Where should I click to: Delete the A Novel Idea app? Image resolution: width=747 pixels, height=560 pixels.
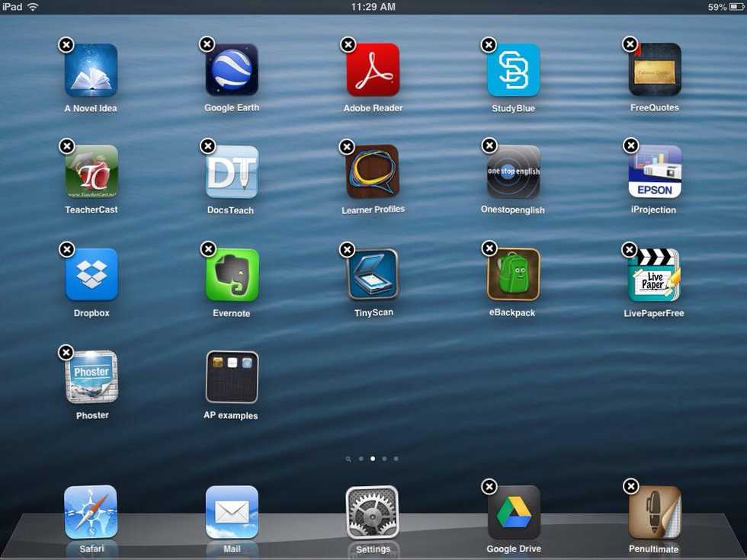[66, 45]
